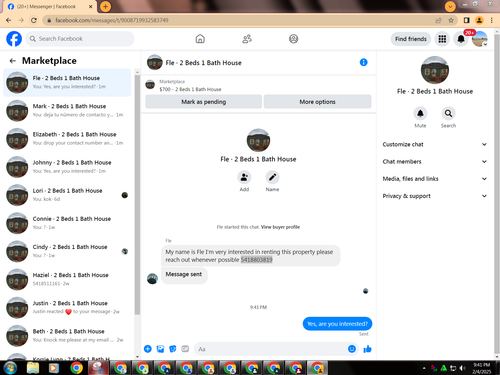Select Justin - 2 Beds 1 Bath House chat
Screen dimensions: 500x375
(67, 307)
